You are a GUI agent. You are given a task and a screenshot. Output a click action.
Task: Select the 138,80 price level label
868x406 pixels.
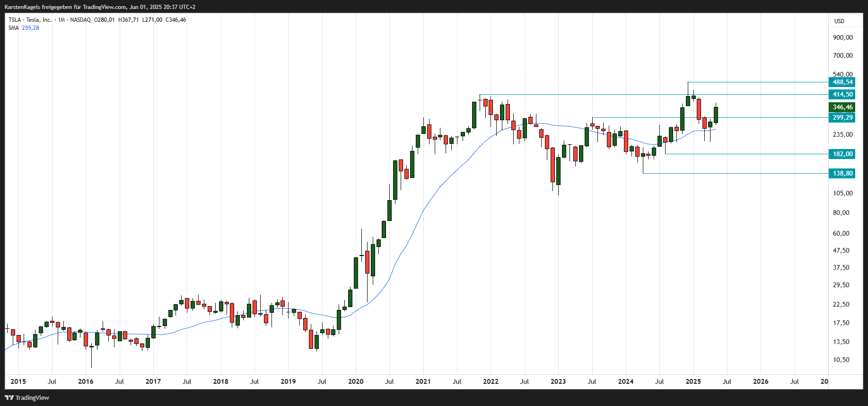[842, 173]
